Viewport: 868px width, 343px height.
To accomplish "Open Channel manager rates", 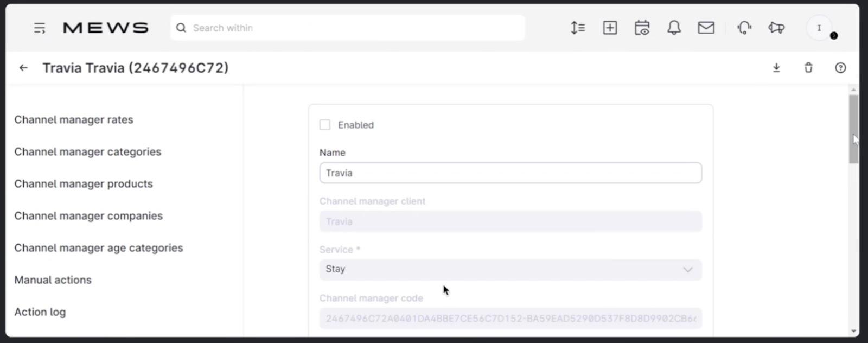I will tap(74, 120).
